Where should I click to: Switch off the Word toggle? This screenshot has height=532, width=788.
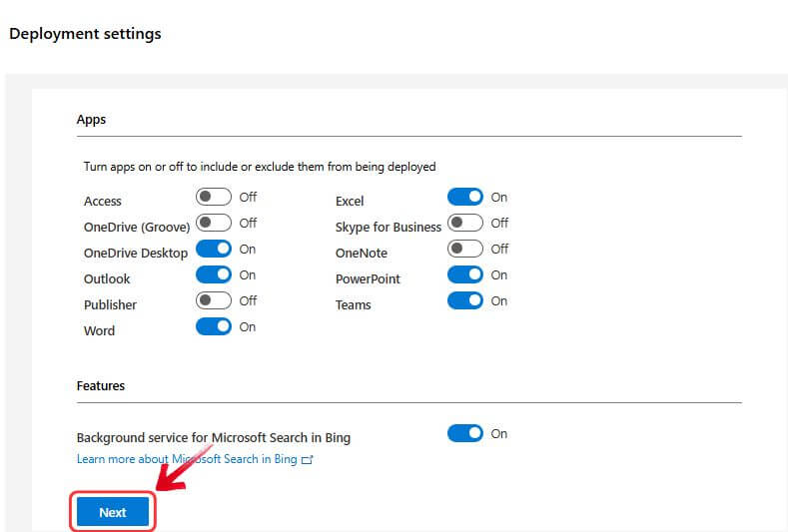[x=213, y=326]
